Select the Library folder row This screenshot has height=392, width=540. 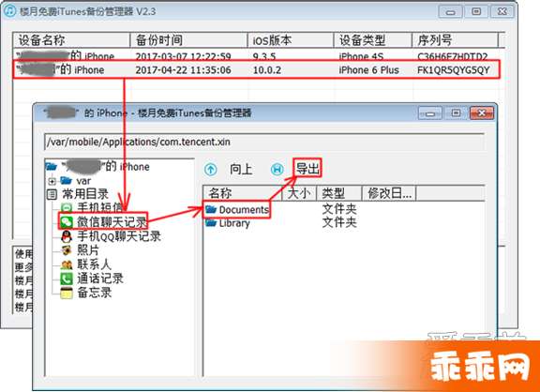pyautogui.click(x=344, y=223)
